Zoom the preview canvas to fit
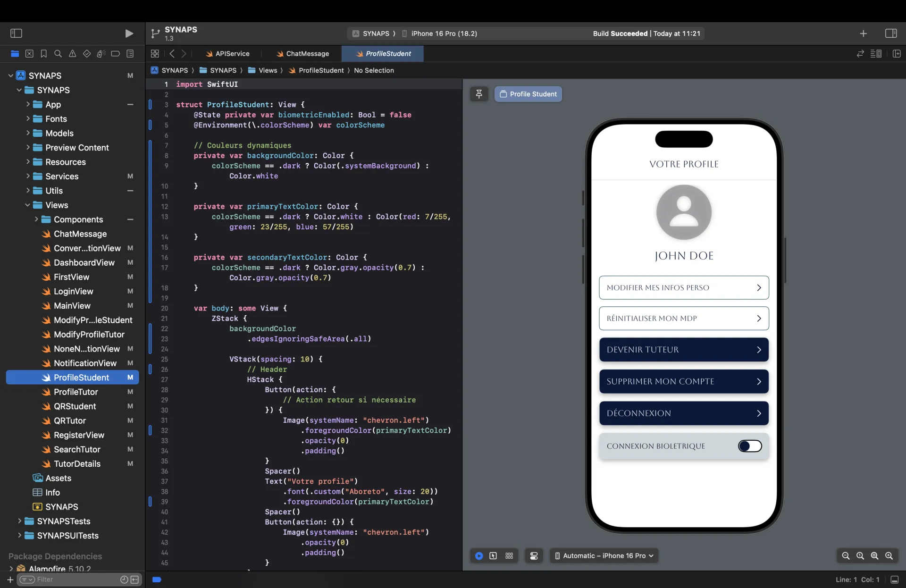This screenshot has height=588, width=906. coord(874,556)
